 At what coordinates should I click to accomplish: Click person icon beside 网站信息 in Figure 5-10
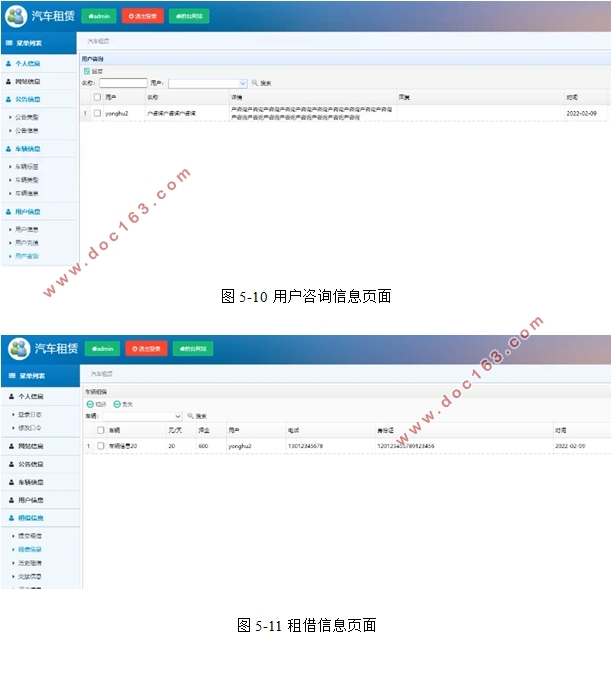click(x=8, y=81)
